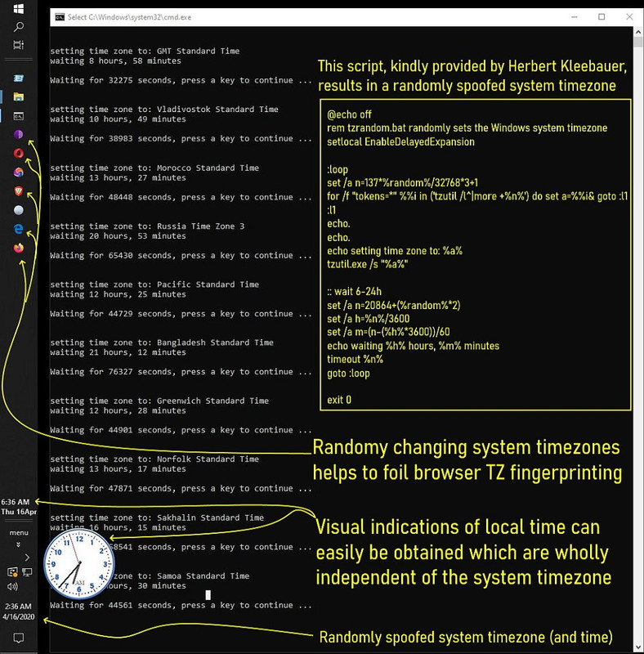This screenshot has height=654, width=644.
Task: Click line 'setting time zone to: Morocco Standard Time'
Action: 154,168
